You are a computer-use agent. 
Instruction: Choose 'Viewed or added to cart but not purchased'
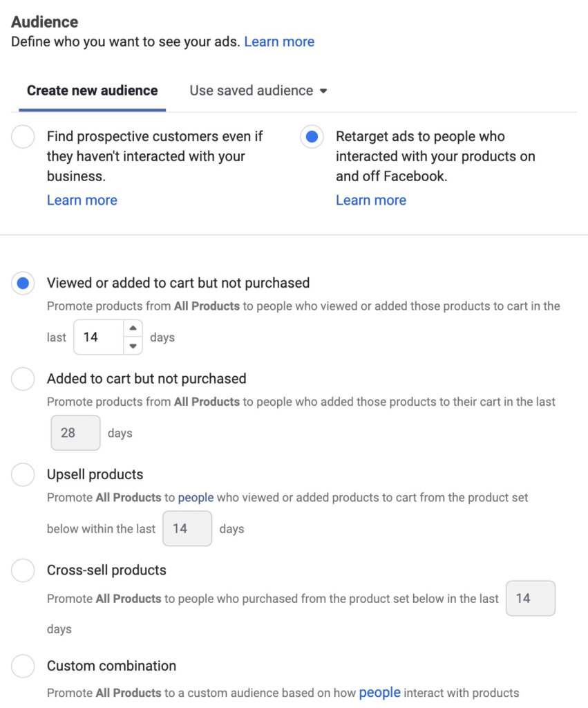(x=23, y=283)
